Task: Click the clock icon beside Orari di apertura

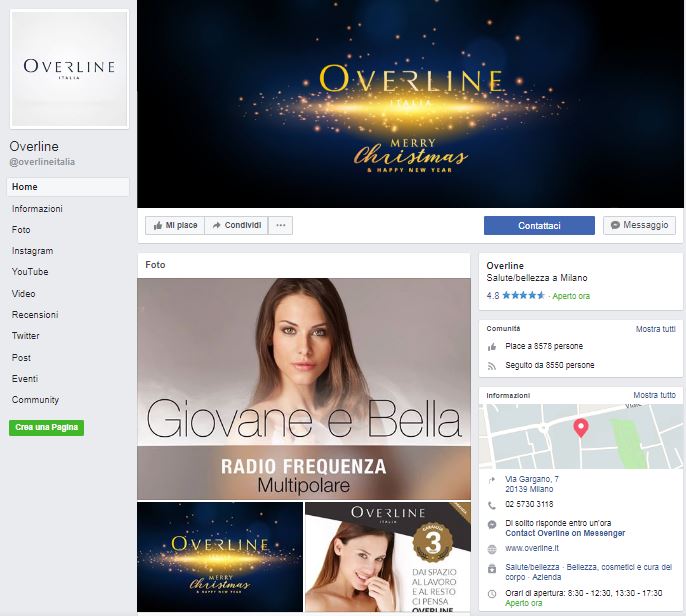Action: pyautogui.click(x=492, y=594)
